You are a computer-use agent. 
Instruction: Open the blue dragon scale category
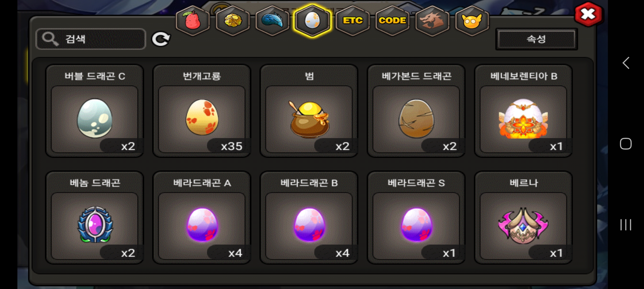click(x=272, y=21)
